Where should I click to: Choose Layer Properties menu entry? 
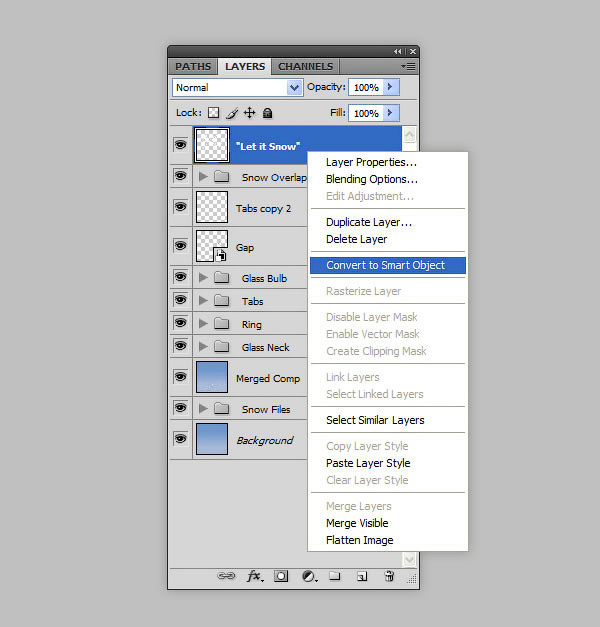[372, 162]
